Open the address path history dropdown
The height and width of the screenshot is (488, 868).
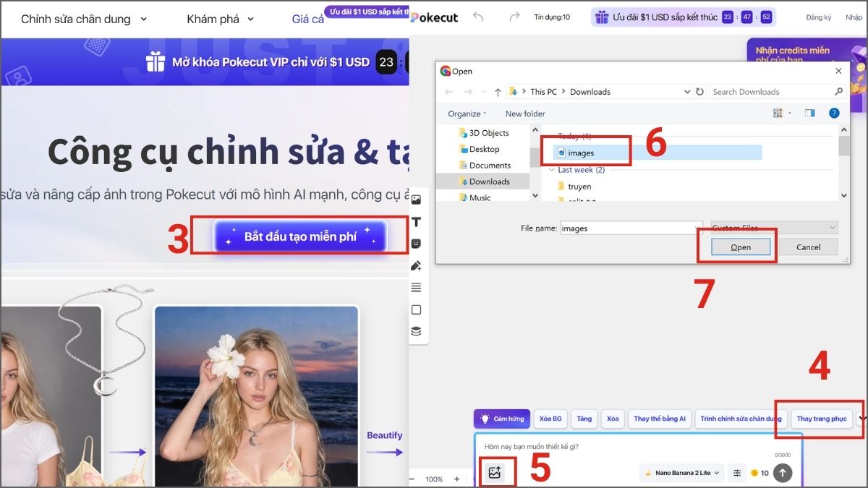coord(687,92)
